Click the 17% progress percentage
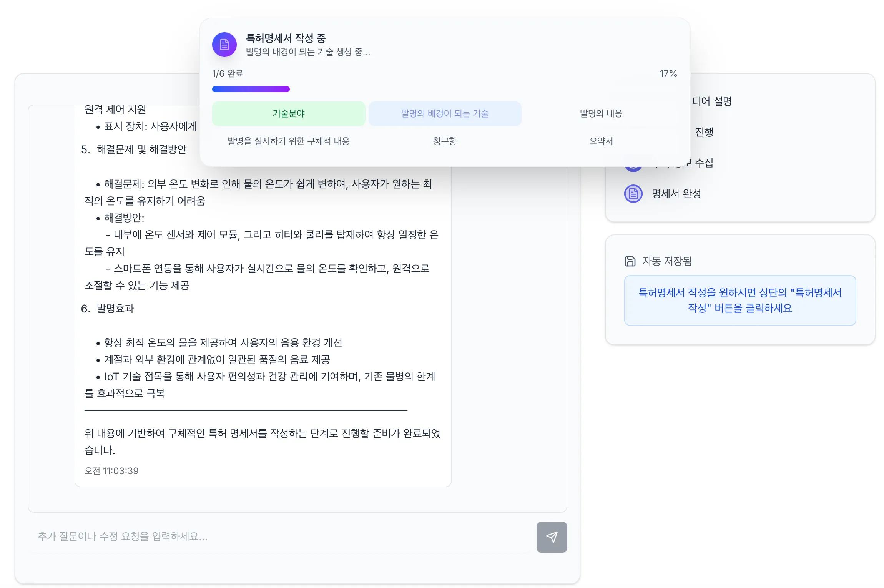 click(x=668, y=73)
